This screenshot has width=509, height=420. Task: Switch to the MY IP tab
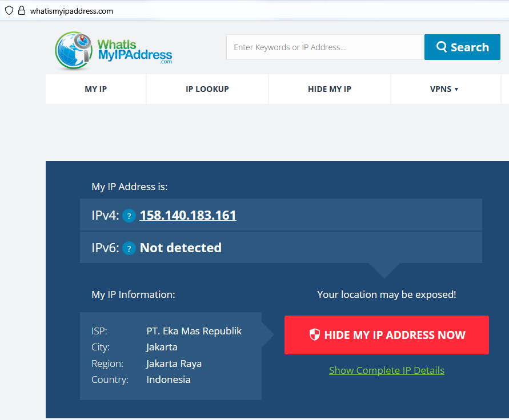(95, 89)
